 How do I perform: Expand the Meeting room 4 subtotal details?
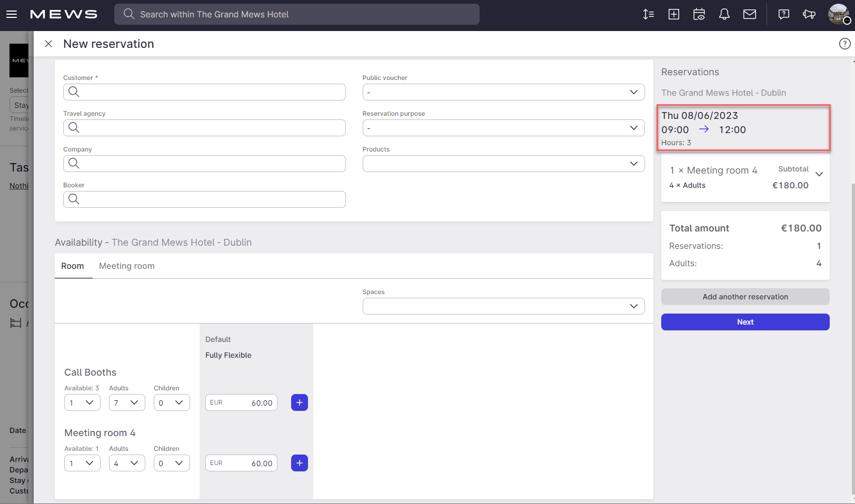[819, 174]
